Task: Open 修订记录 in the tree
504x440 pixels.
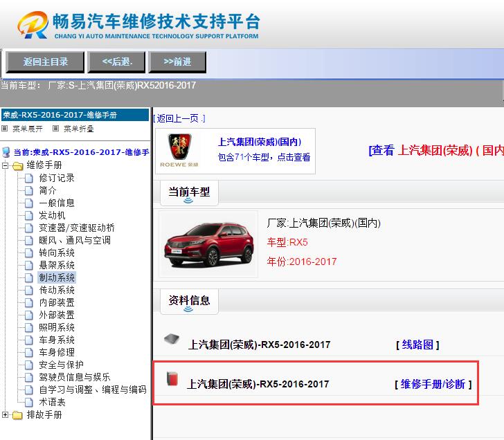Action: [x=57, y=178]
